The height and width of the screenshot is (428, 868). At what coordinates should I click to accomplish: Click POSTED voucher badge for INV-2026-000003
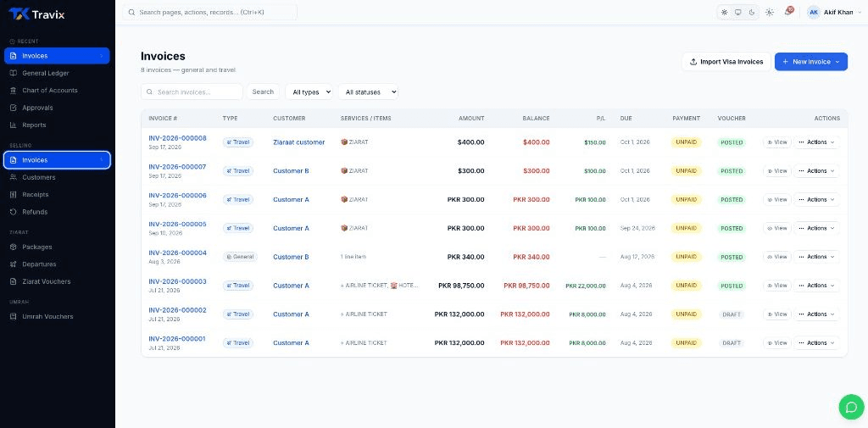point(732,286)
